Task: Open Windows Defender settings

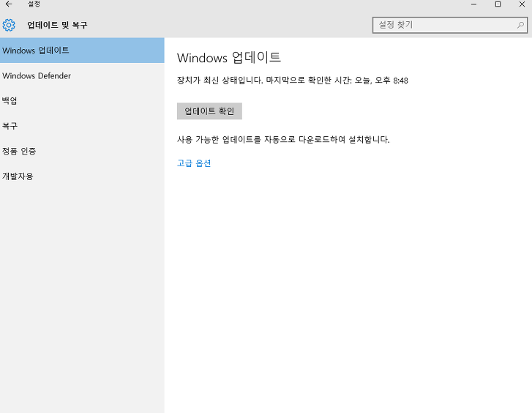Action: 82,75
